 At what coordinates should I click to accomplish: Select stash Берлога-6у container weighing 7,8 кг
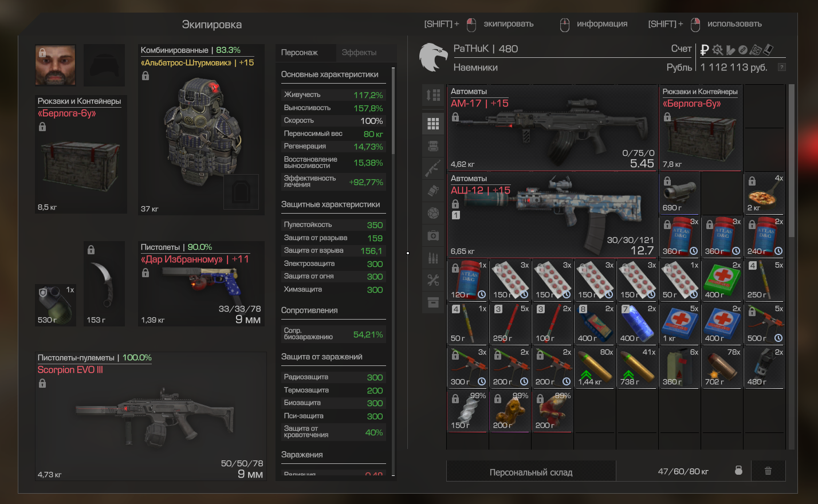701,128
